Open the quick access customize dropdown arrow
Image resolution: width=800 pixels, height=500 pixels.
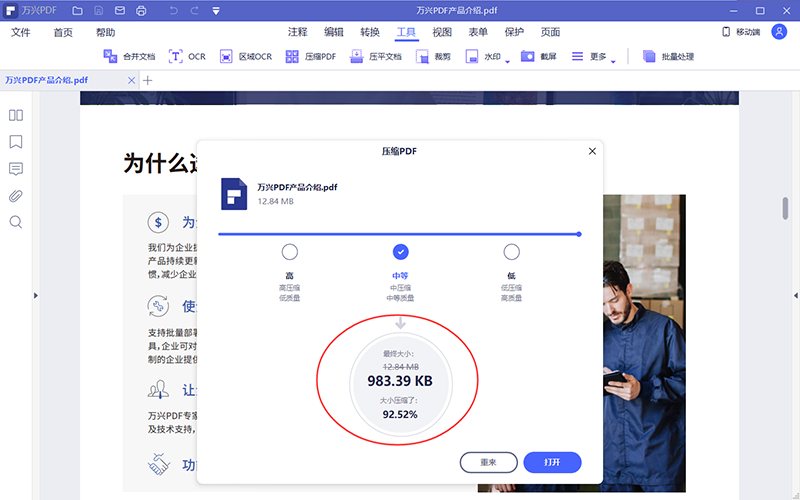[x=216, y=11]
